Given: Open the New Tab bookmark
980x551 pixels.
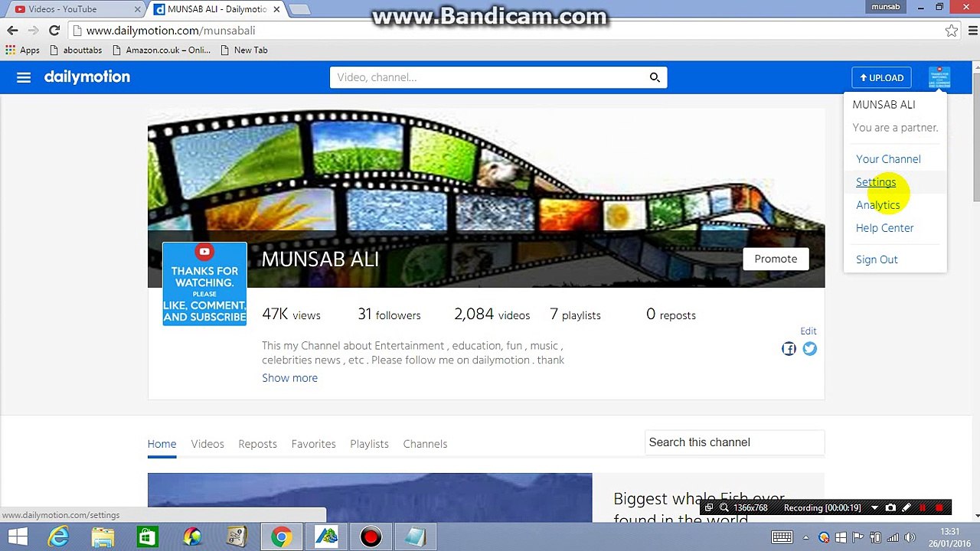Looking at the screenshot, I should pos(243,50).
